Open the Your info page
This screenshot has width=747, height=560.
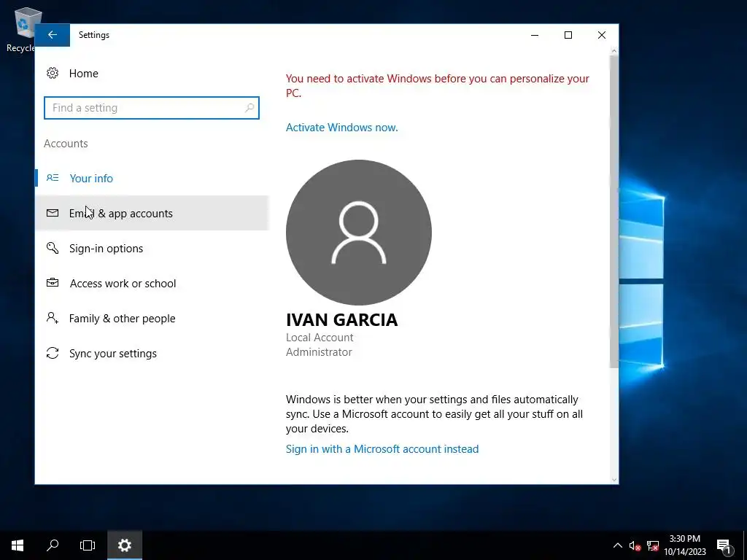pos(152,178)
